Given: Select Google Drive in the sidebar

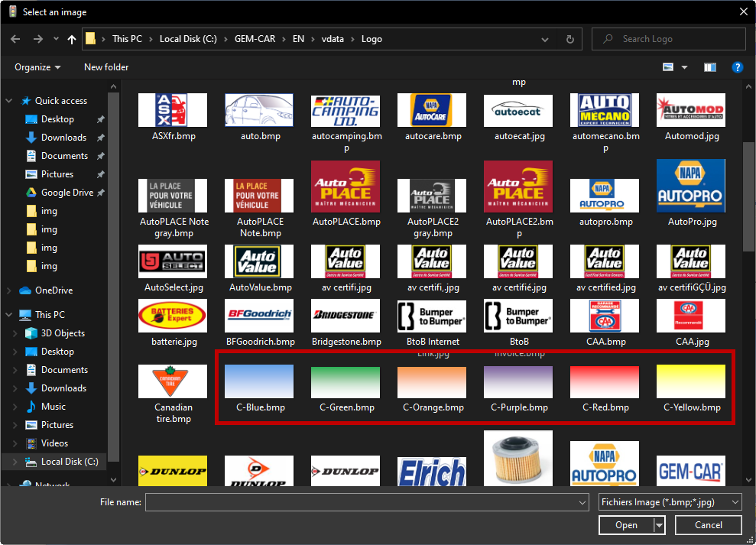Looking at the screenshot, I should (x=67, y=193).
